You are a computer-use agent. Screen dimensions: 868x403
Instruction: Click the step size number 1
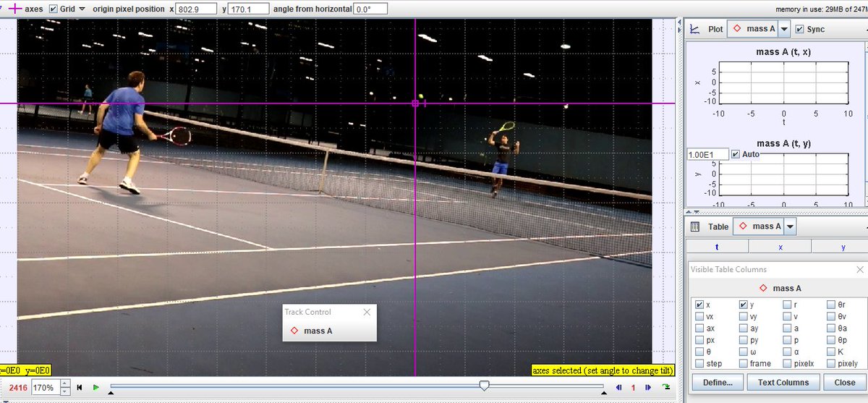pyautogui.click(x=634, y=388)
